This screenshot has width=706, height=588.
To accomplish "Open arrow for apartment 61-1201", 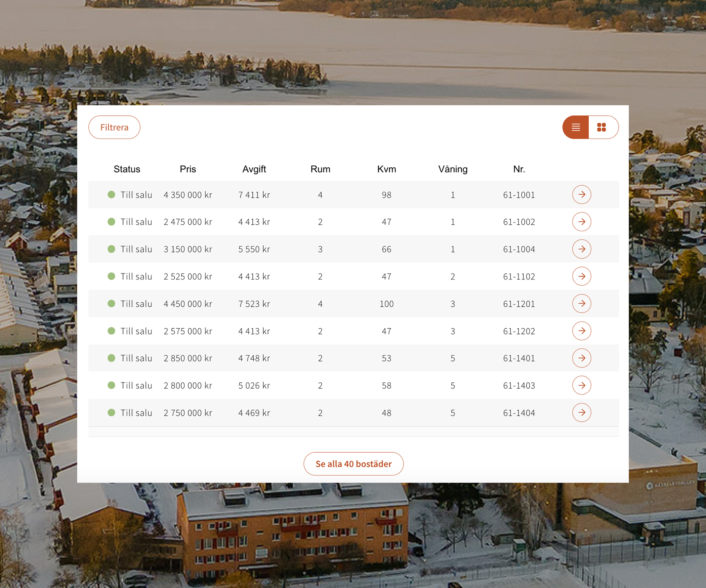I will point(581,303).
